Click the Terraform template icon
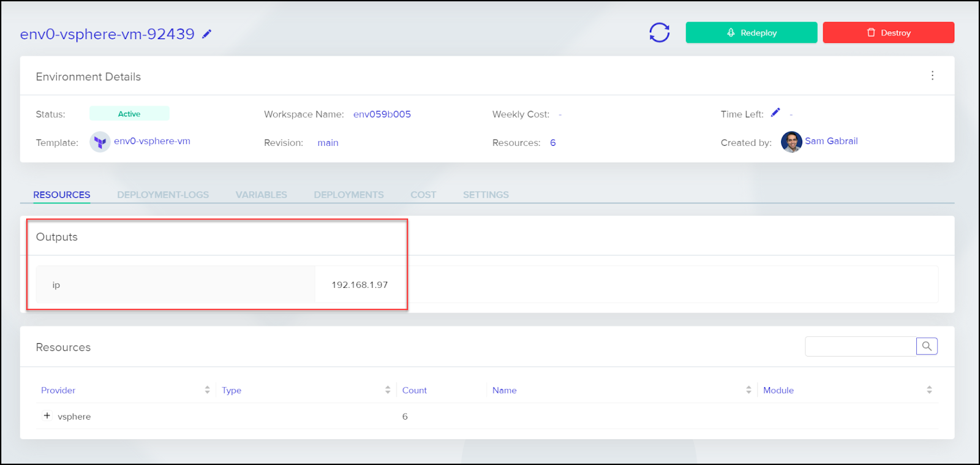Screen dimensions: 980x465 click(x=100, y=142)
